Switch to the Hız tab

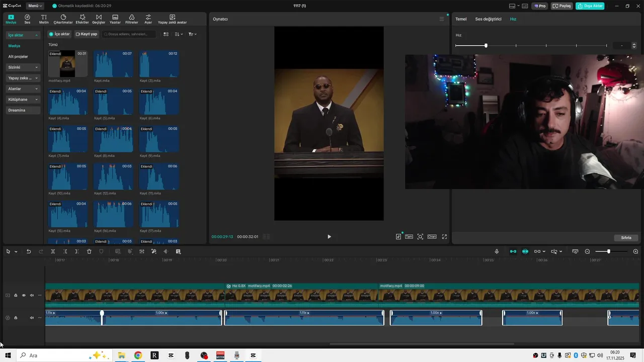tap(513, 19)
